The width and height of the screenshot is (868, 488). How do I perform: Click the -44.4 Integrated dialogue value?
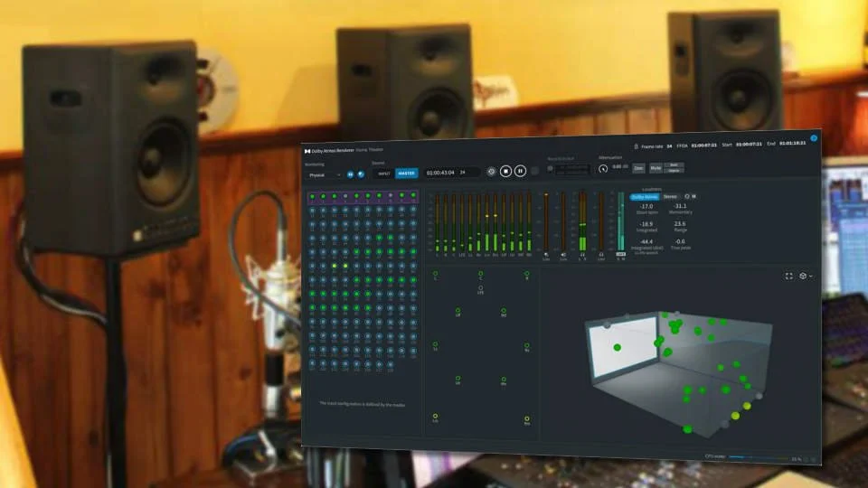646,242
